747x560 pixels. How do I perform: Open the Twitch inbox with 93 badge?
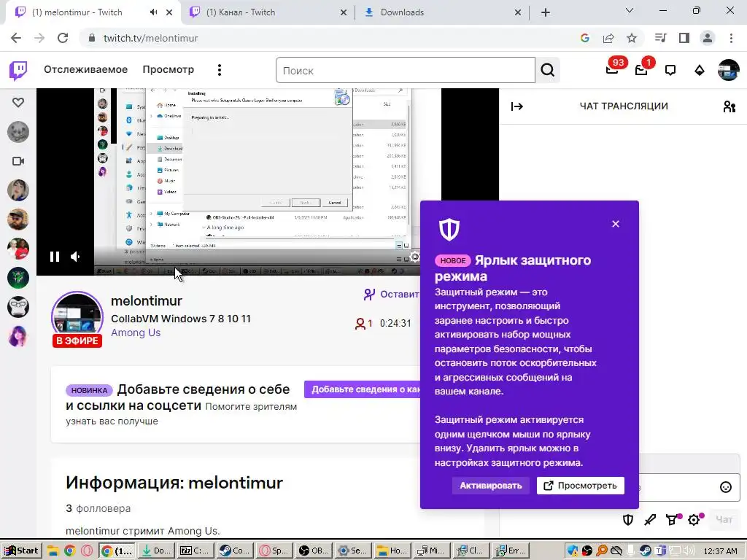coord(612,70)
